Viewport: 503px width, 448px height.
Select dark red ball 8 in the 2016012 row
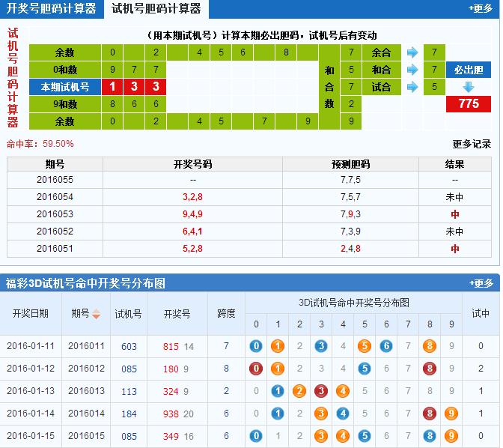coord(430,369)
